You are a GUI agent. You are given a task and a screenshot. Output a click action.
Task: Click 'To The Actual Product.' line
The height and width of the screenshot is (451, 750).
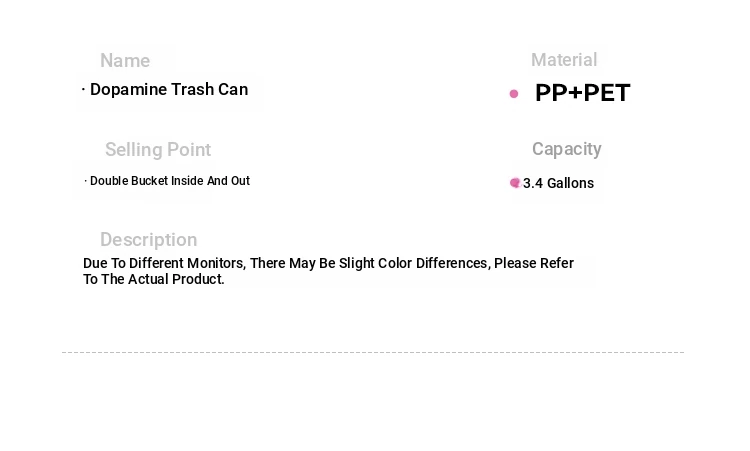point(154,279)
